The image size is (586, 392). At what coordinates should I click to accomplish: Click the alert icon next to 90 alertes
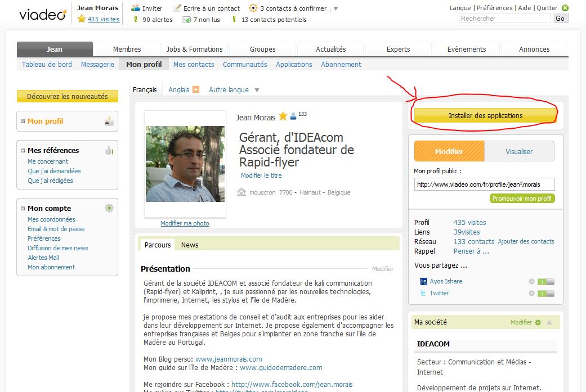(136, 19)
